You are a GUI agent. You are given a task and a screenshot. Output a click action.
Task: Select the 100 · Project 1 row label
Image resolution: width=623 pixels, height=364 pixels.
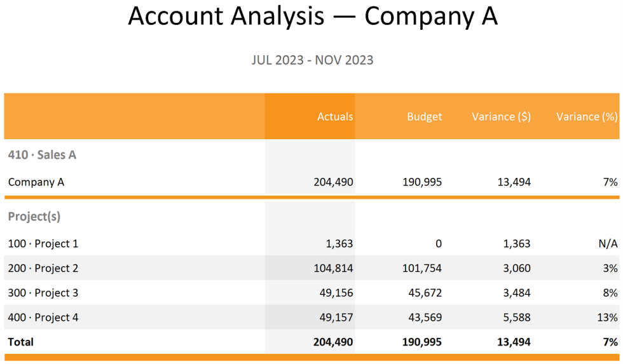[43, 244]
